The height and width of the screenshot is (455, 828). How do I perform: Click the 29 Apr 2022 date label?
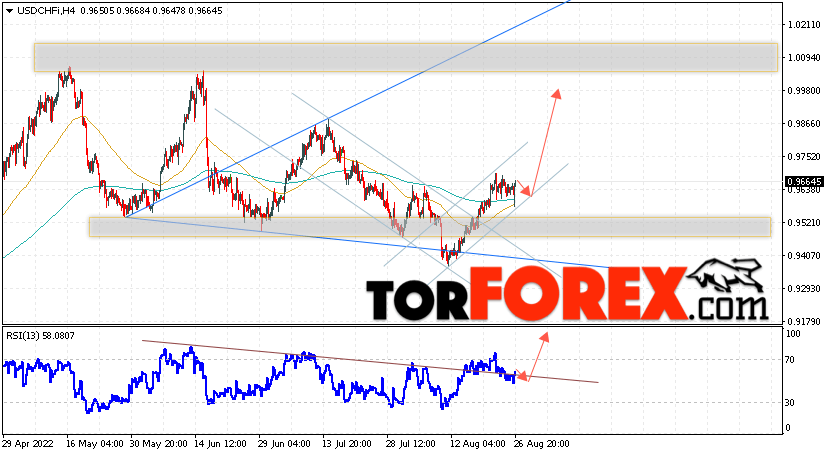[x=27, y=443]
